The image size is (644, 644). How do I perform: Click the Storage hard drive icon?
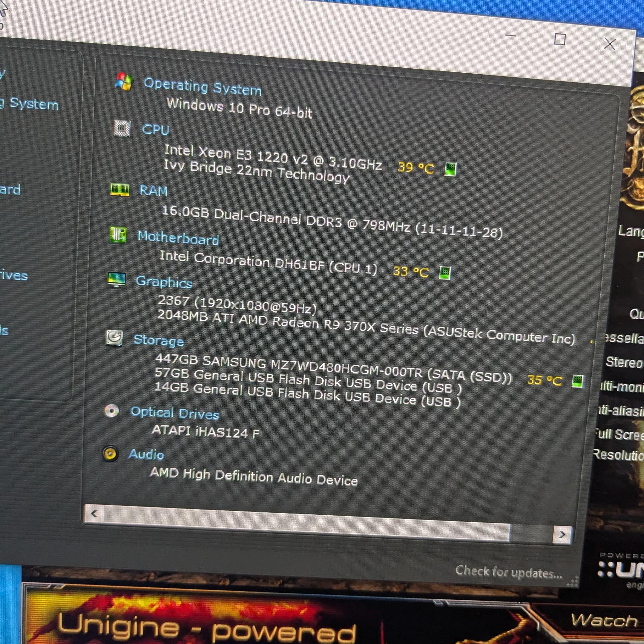114,338
